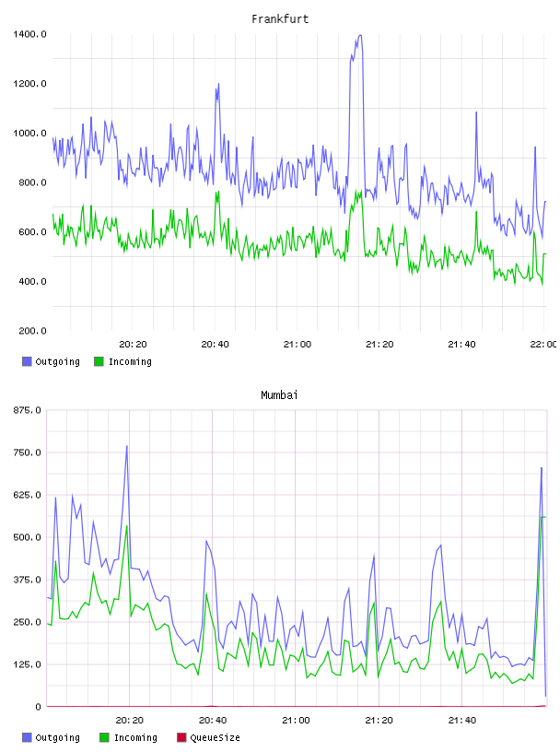Click the Incoming label under Frankfurt chart
The width and height of the screenshot is (560, 752).
pyautogui.click(x=130, y=361)
